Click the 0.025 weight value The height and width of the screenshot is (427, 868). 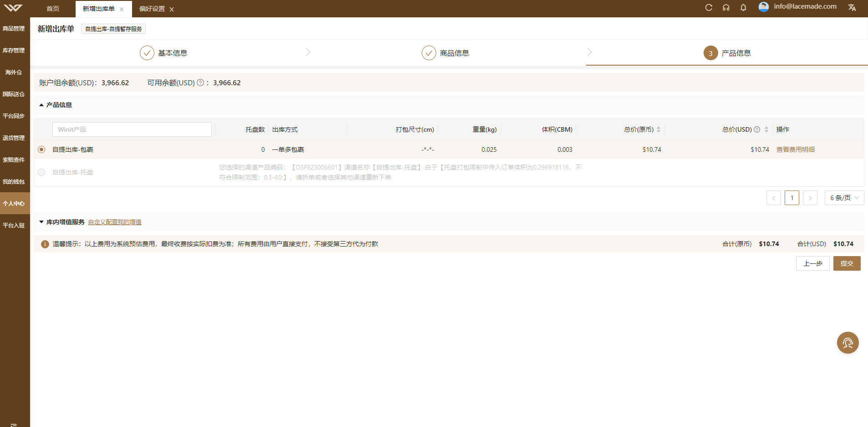coord(489,149)
